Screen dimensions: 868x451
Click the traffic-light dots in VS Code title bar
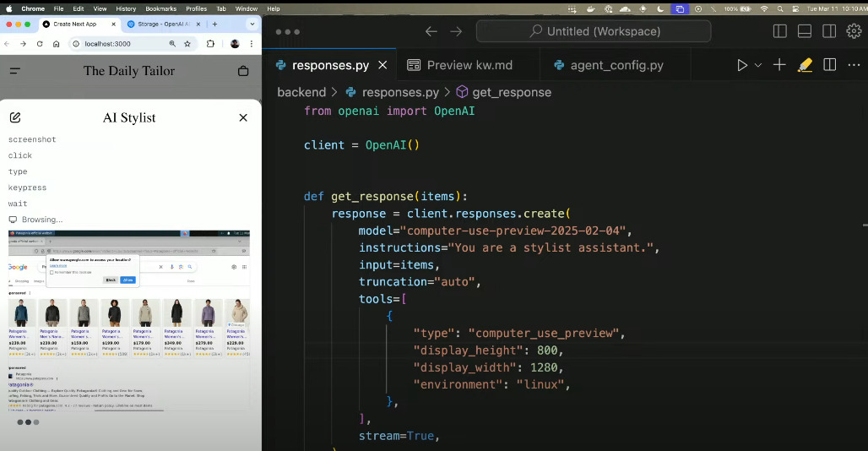[287, 31]
